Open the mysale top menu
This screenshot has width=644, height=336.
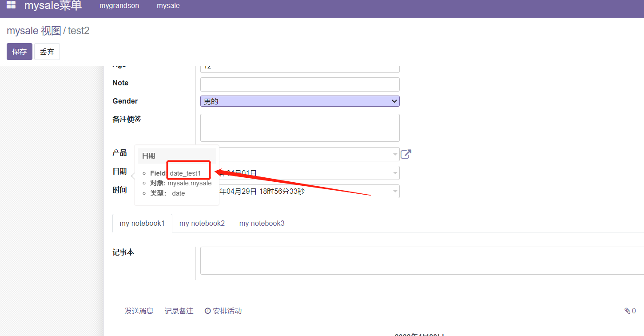(x=168, y=6)
